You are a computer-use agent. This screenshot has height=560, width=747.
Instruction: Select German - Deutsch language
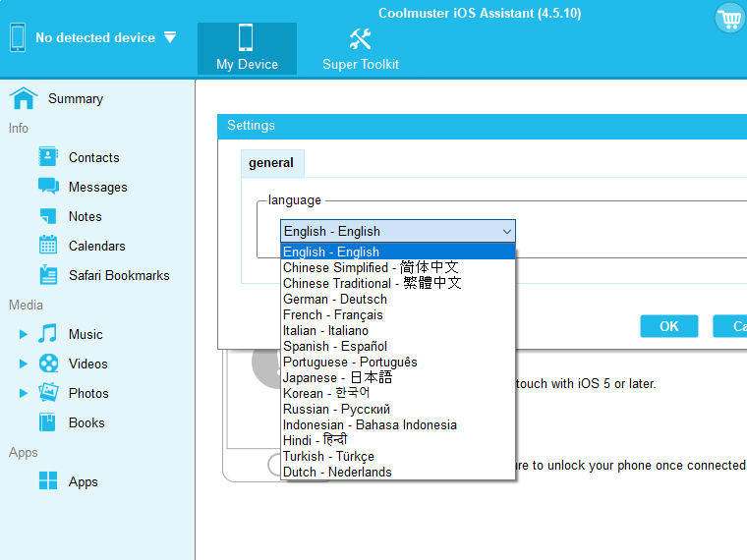(398, 299)
